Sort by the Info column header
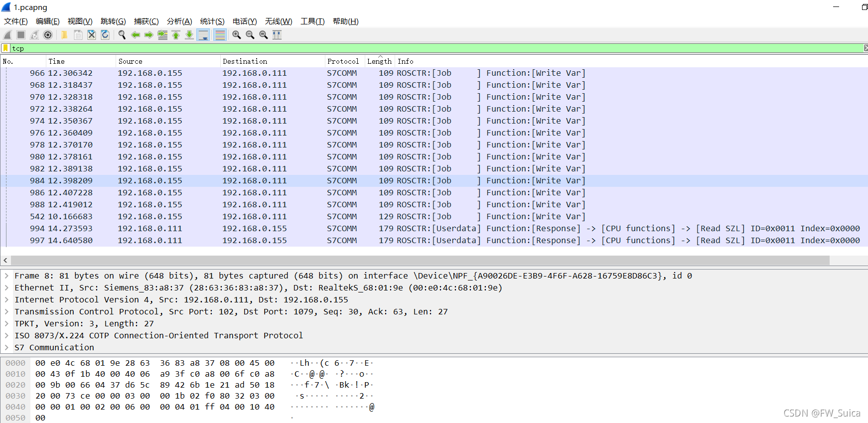The height and width of the screenshot is (423, 868). 631,61
